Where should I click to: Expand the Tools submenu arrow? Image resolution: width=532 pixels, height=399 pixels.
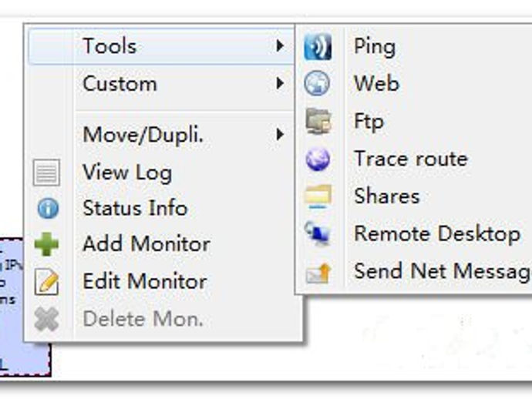[280, 45]
